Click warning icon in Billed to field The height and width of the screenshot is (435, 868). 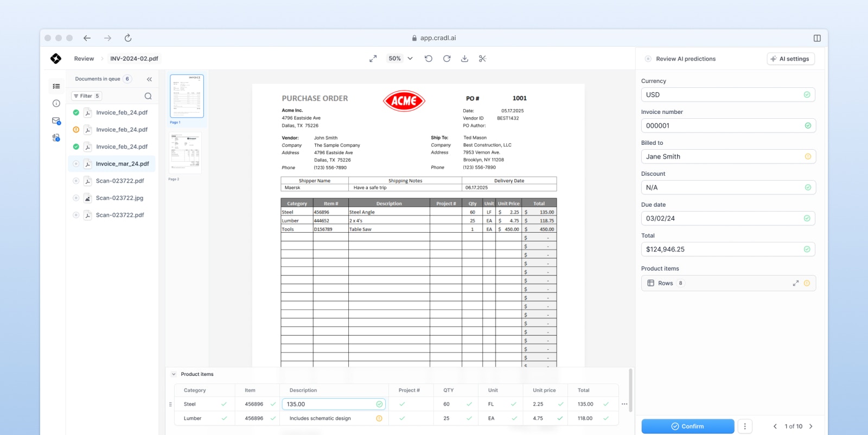[x=808, y=157]
